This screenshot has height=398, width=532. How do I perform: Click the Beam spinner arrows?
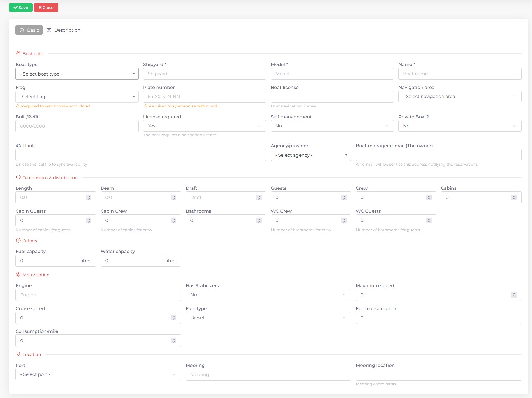click(174, 198)
